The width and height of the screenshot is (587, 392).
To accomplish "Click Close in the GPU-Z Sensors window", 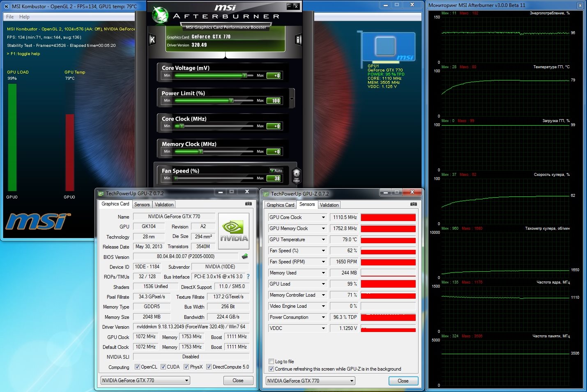I will tap(403, 381).
